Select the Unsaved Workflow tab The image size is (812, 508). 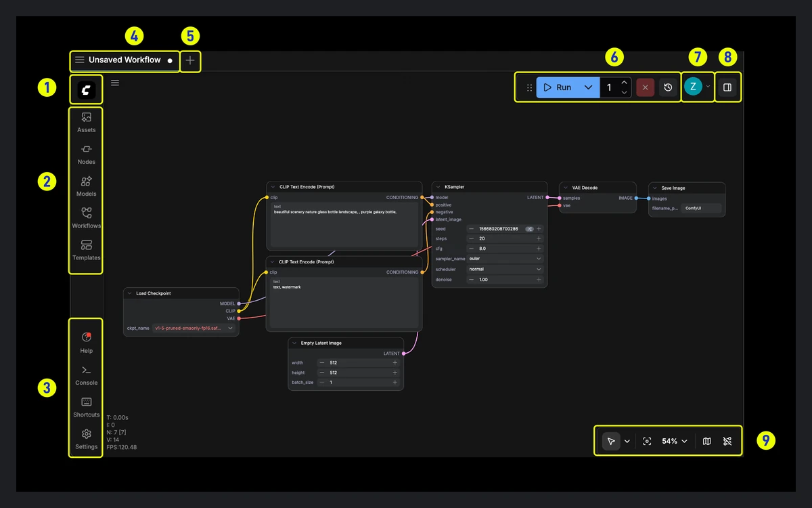[125, 60]
